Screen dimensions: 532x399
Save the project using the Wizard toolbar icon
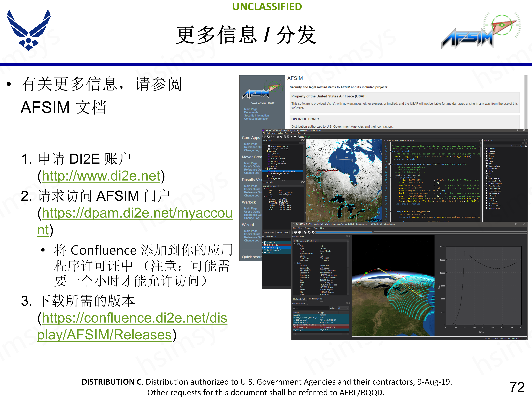(265, 137)
